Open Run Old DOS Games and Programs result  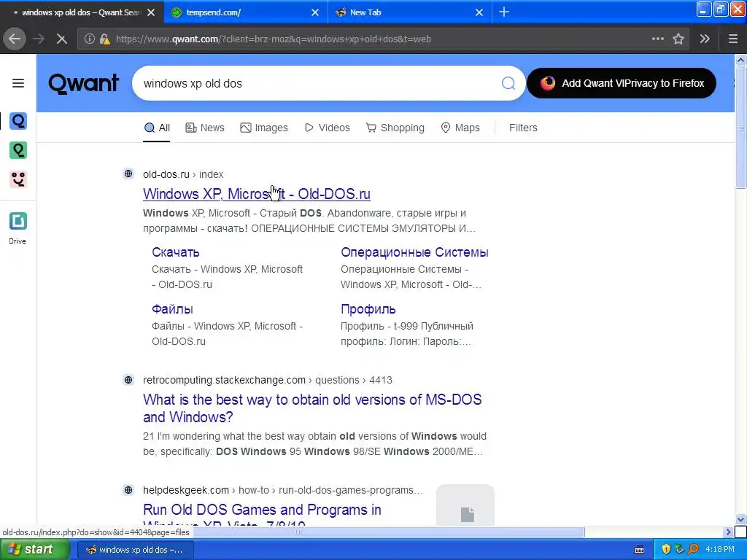262,514
